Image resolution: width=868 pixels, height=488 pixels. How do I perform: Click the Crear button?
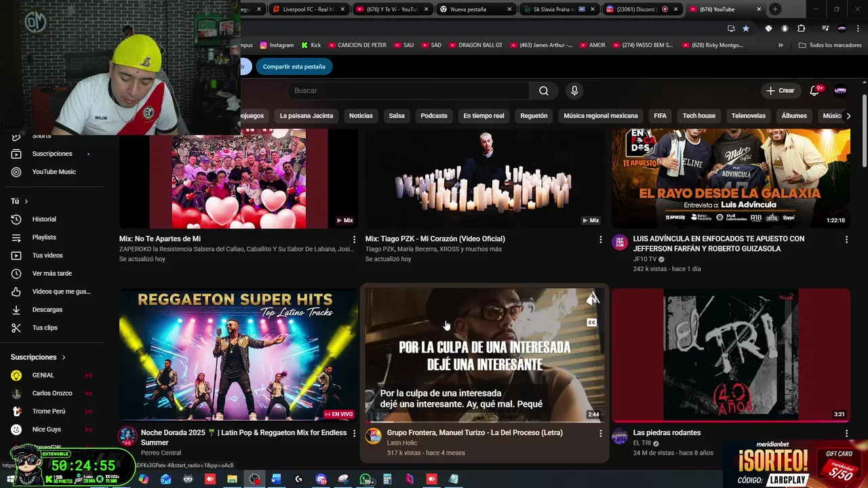click(780, 91)
